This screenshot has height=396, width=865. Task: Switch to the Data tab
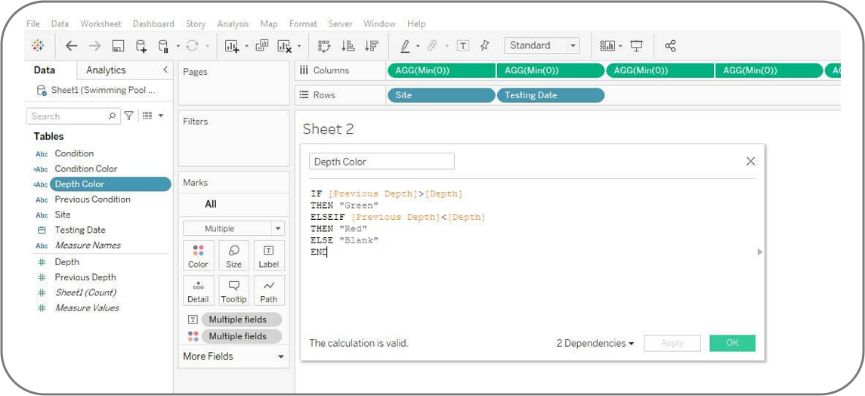pyautogui.click(x=45, y=70)
